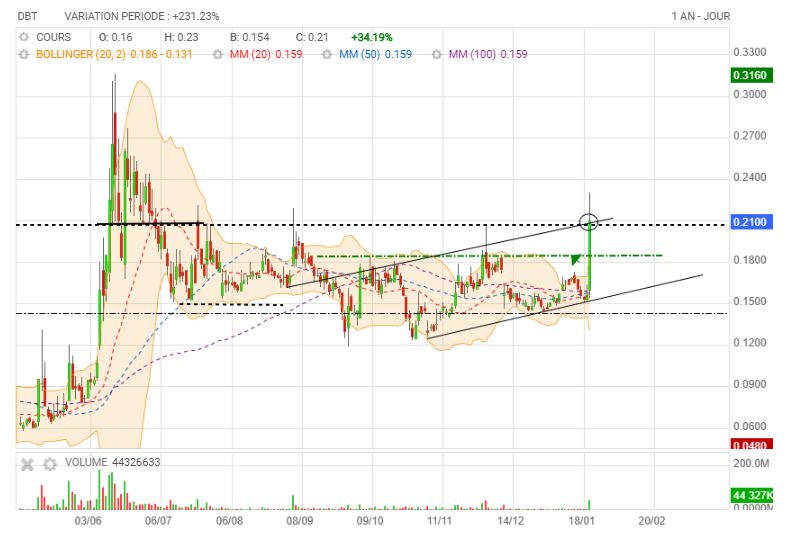Click the 20/02 date axis label

[x=652, y=520]
